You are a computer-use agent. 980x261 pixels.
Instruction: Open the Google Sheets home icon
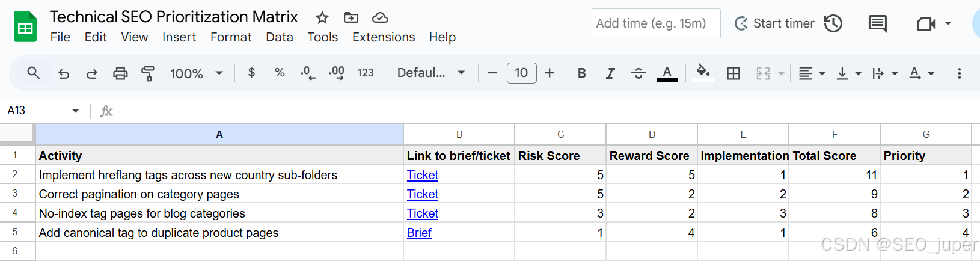25,26
